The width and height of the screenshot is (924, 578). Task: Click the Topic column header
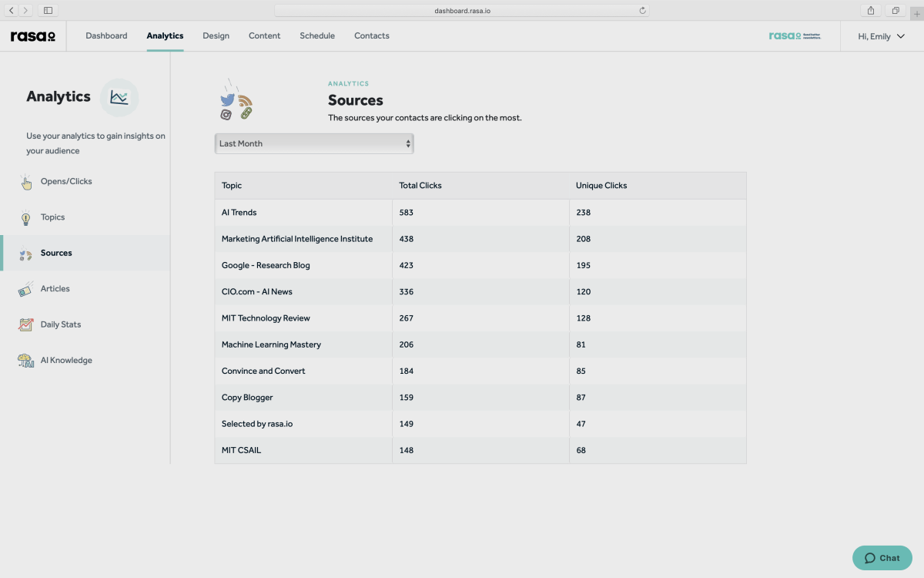[232, 186]
